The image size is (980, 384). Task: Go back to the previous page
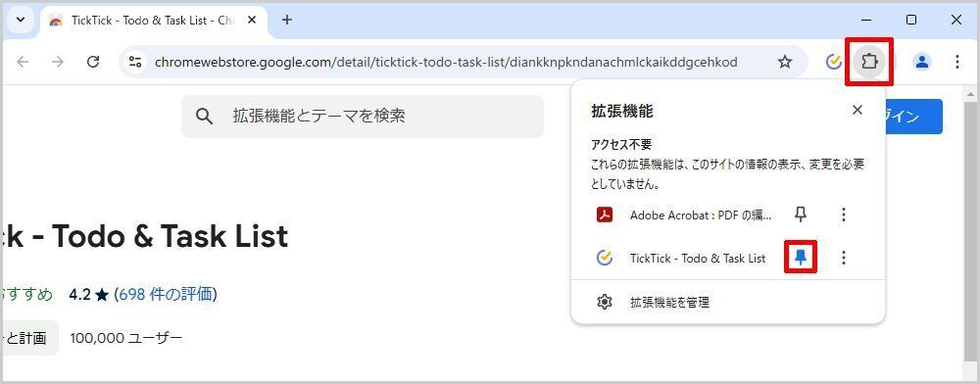[24, 62]
